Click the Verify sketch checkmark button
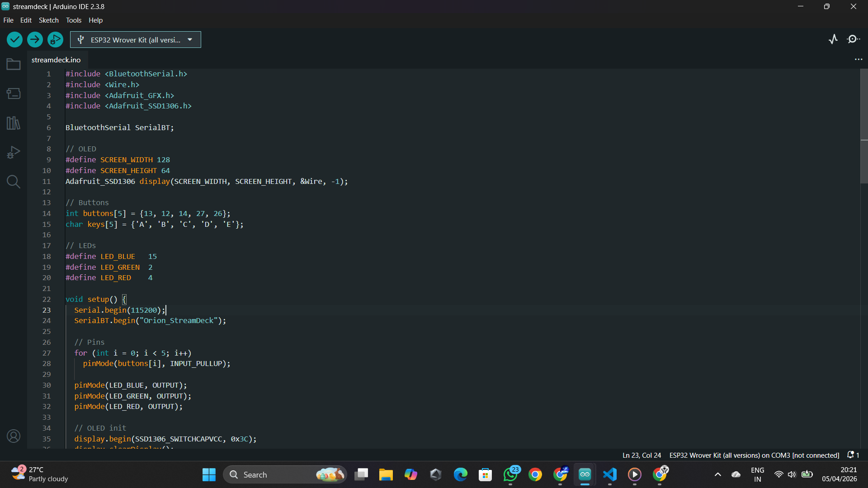This screenshot has width=868, height=488. pos(14,40)
